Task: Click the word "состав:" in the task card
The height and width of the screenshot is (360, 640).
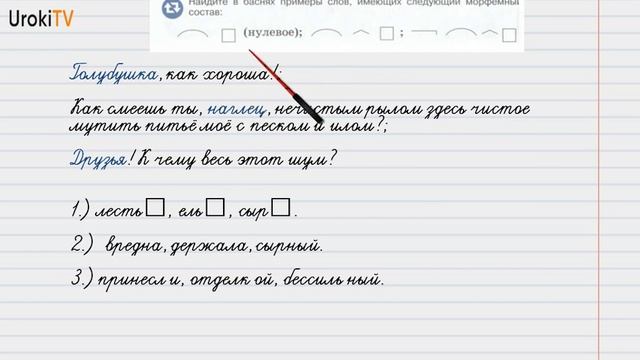Action: click(x=205, y=12)
